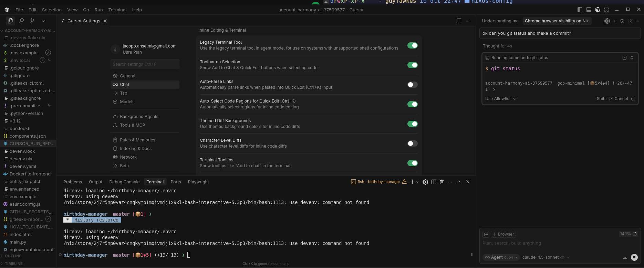This screenshot has width=644, height=268.
Task: Open the Search view icon
Action: click(21, 21)
